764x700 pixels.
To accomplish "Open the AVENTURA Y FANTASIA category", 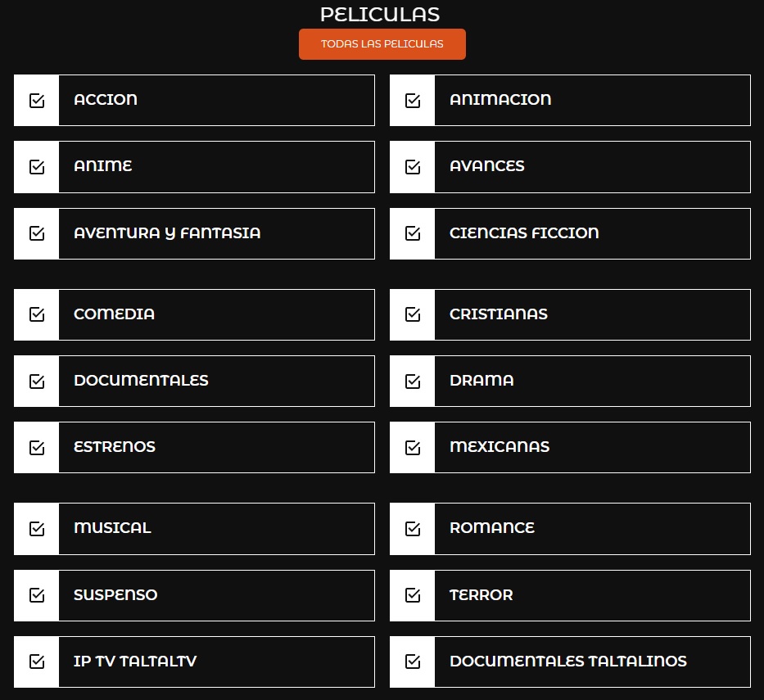I will (x=167, y=233).
